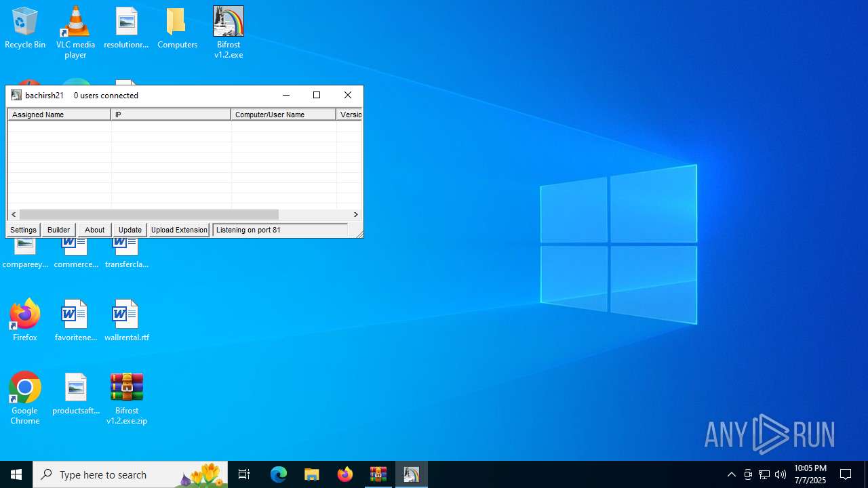The width and height of the screenshot is (868, 488).
Task: Click the right arrow of horizontal scrollbar
Action: [x=355, y=214]
